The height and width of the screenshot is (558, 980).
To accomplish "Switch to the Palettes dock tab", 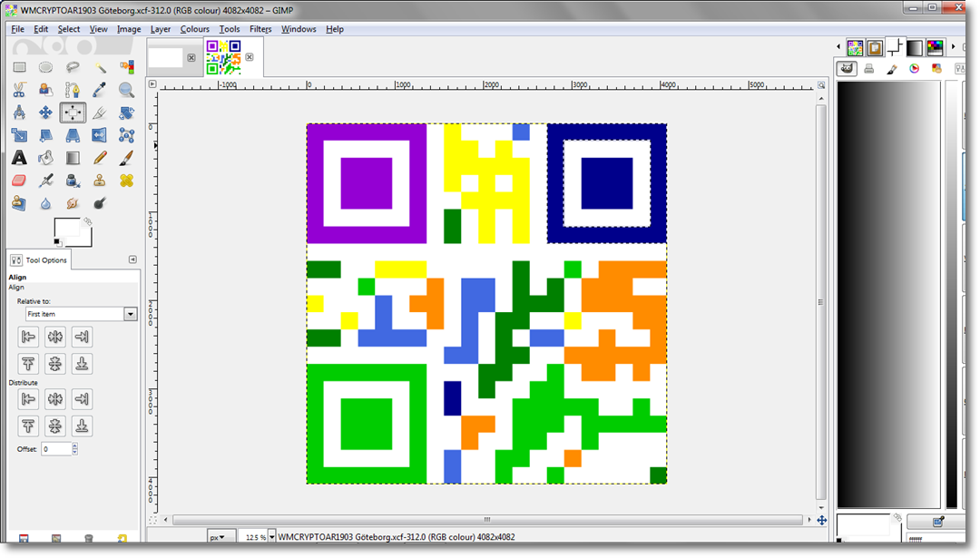I will (x=935, y=47).
